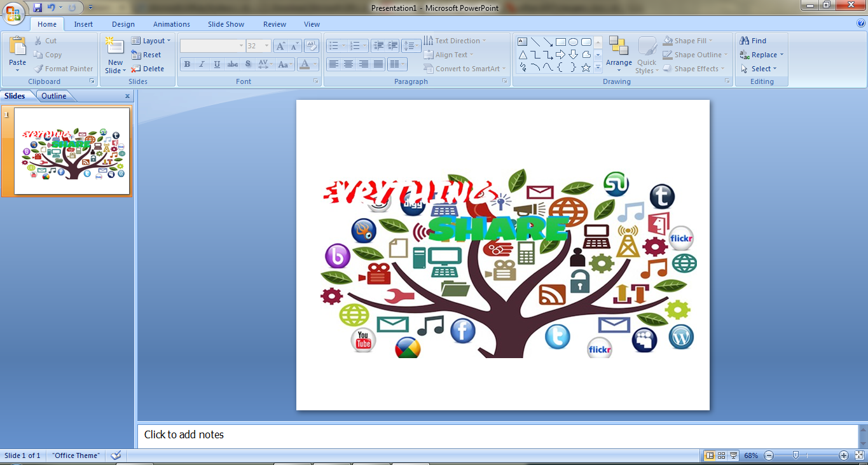868x465 pixels.
Task: Pick the 5-point star shape
Action: click(x=586, y=67)
